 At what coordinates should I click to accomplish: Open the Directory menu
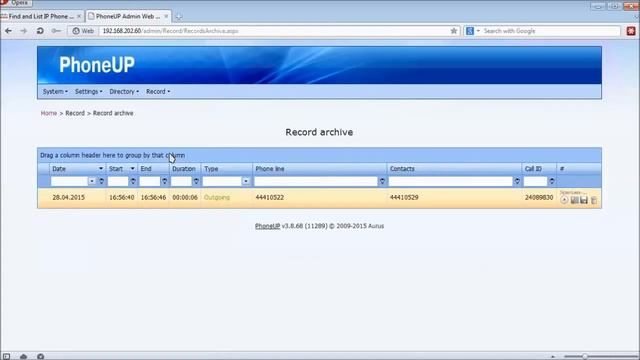coord(124,91)
